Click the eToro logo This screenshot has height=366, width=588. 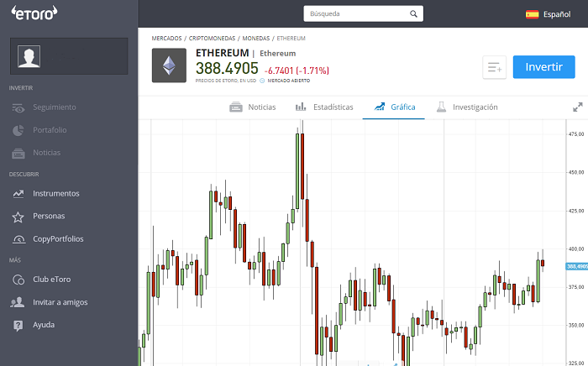click(34, 13)
